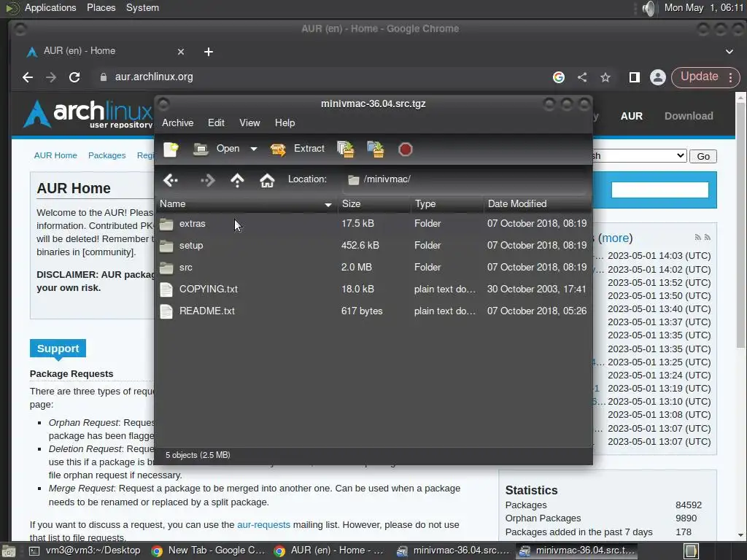Image resolution: width=747 pixels, height=560 pixels.
Task: Click the Arch Linux user repository logo
Action: [x=88, y=114]
